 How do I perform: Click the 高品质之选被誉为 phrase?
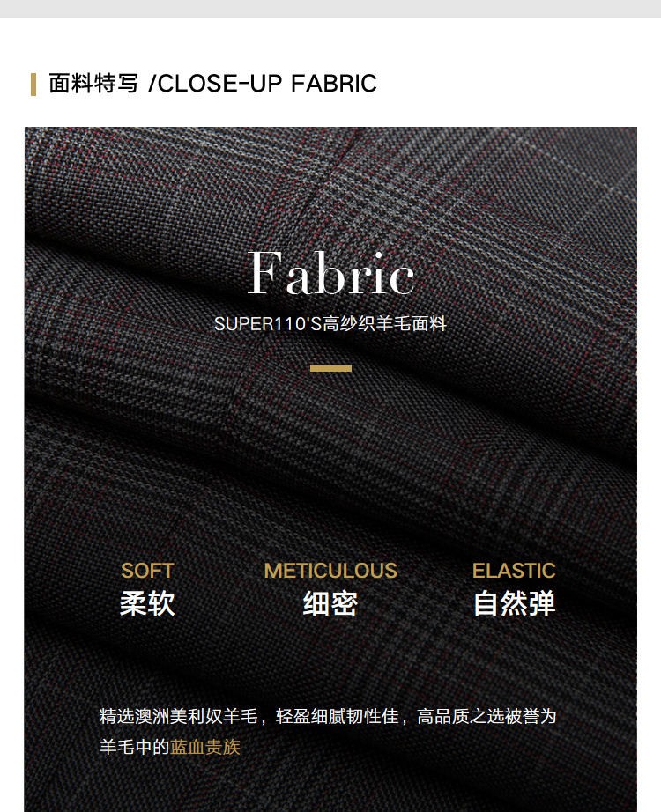coord(486,716)
